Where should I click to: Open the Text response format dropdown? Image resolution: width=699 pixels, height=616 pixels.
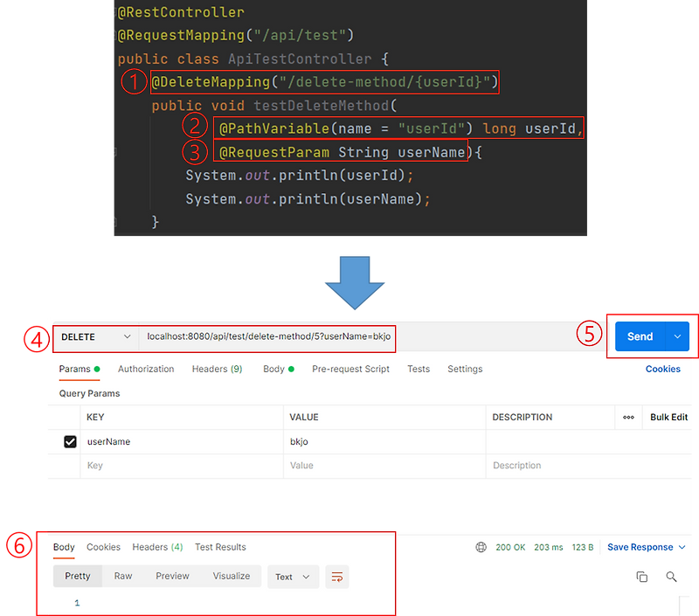pyautogui.click(x=292, y=577)
